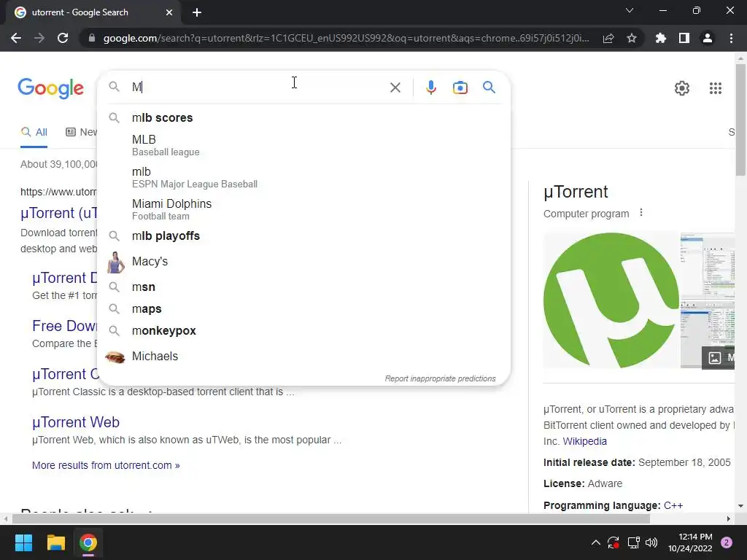
Task: Switch to the All results tab
Action: point(34,132)
